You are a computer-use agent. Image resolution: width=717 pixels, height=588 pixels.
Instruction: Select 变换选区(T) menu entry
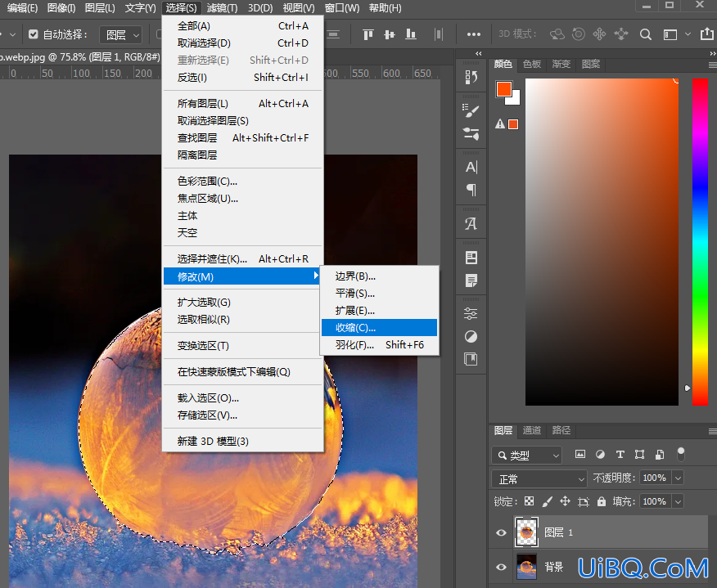(x=243, y=346)
